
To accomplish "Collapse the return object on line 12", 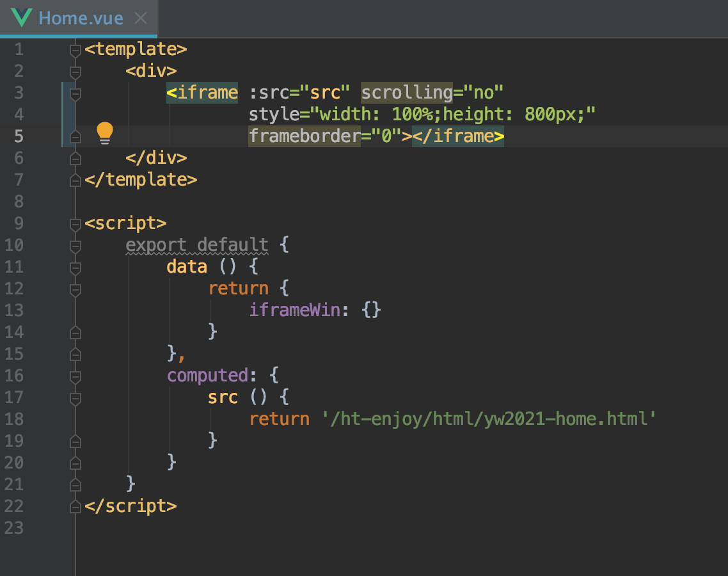I will coord(75,289).
